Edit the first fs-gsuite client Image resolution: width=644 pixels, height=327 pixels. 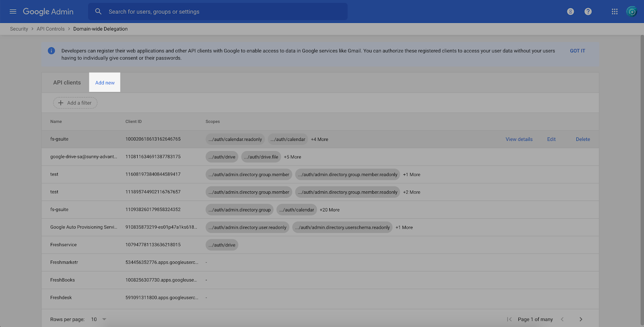(551, 139)
